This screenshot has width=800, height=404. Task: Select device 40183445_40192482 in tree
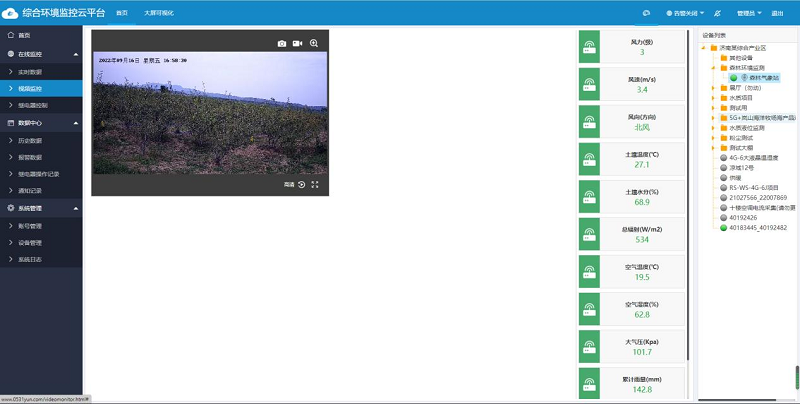tap(758, 228)
